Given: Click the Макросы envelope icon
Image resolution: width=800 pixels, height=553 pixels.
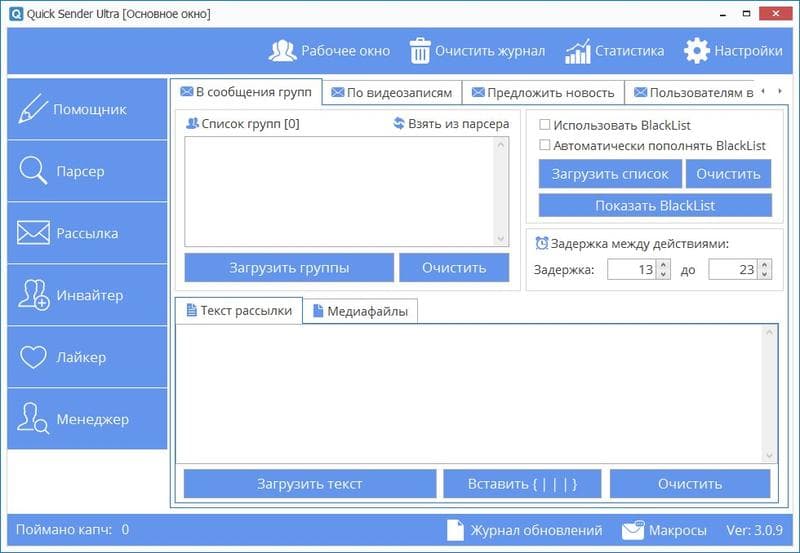Looking at the screenshot, I should click(633, 530).
